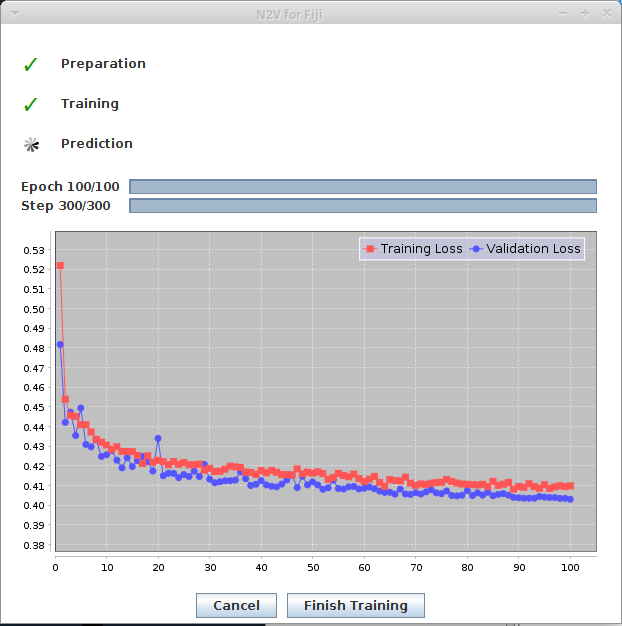The image size is (622, 626).
Task: Click the Training step label
Action: pos(90,104)
